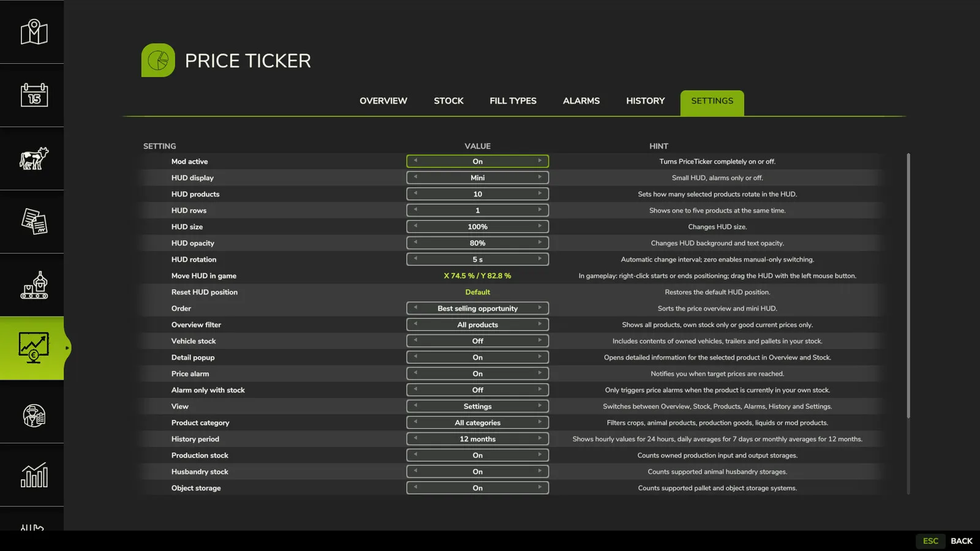Image resolution: width=980 pixels, height=551 pixels.
Task: Click the Move HUD X/Y position value
Action: click(x=478, y=275)
